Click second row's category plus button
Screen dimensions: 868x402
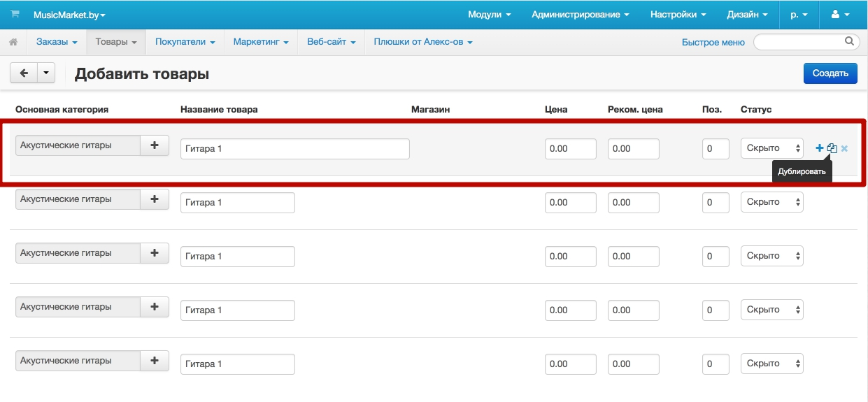click(x=155, y=199)
